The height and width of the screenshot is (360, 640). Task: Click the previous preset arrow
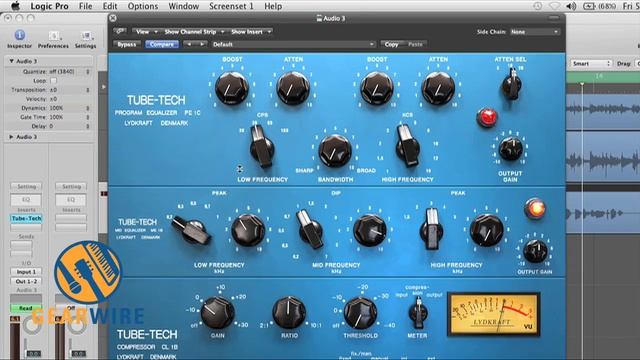(189, 44)
